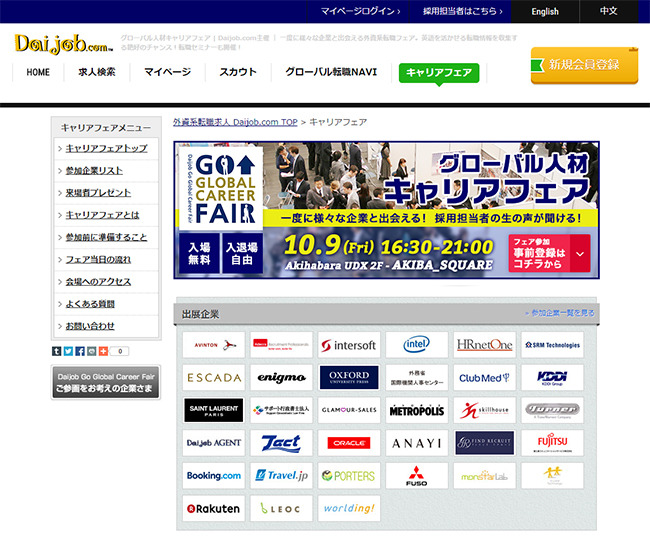Select the green キャリアフェア tab
650x537 pixels.
439,73
